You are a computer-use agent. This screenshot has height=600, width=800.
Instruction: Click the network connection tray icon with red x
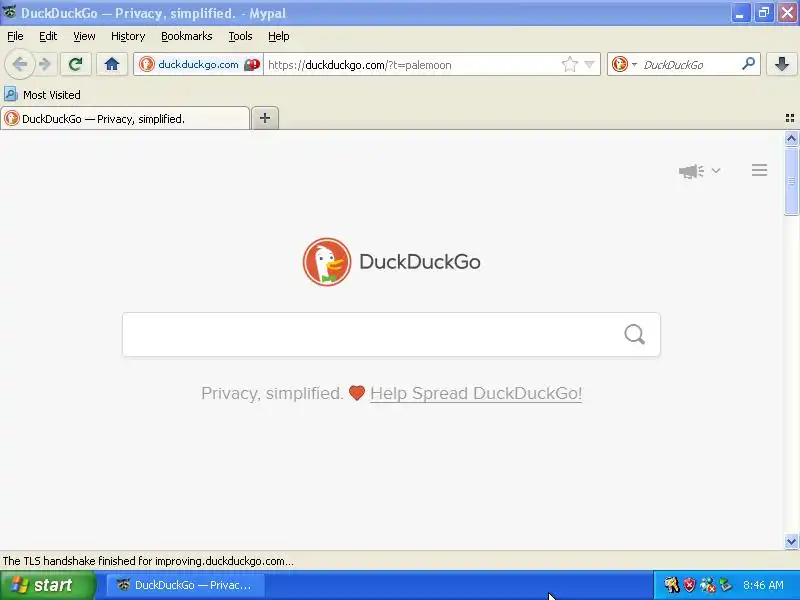pos(708,585)
